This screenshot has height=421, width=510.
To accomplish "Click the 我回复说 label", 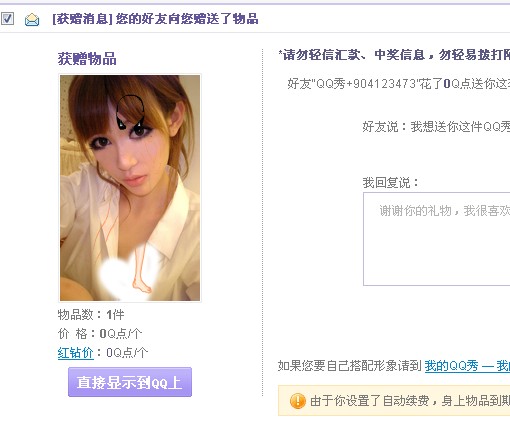I will (391, 182).
